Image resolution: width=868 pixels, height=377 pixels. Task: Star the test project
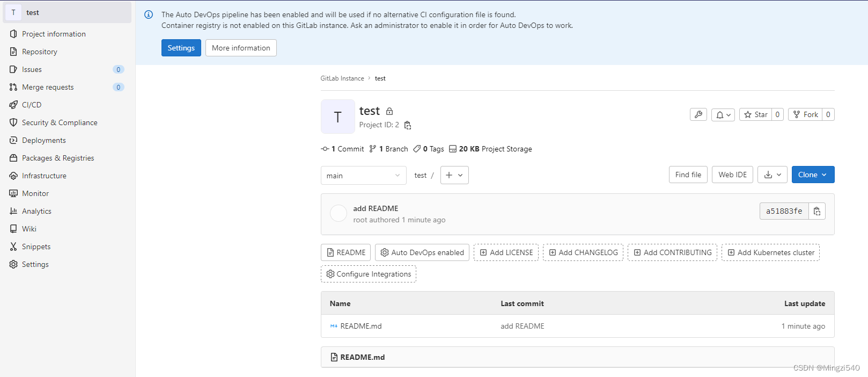click(756, 114)
